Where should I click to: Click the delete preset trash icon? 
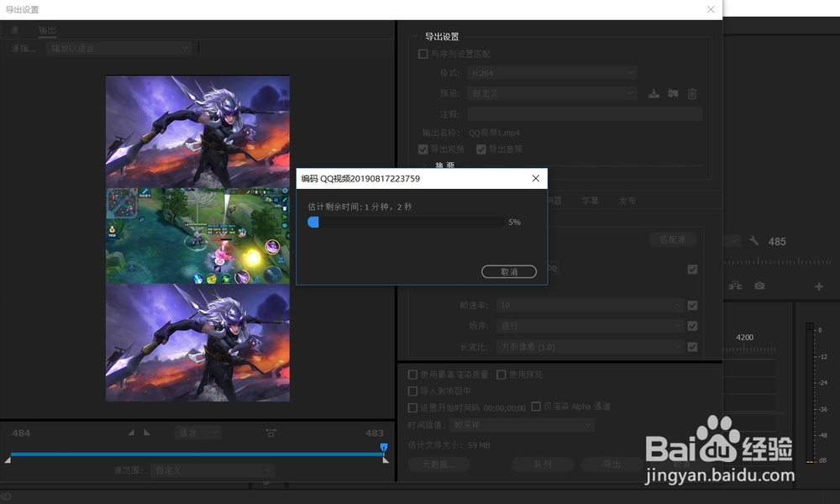(692, 94)
